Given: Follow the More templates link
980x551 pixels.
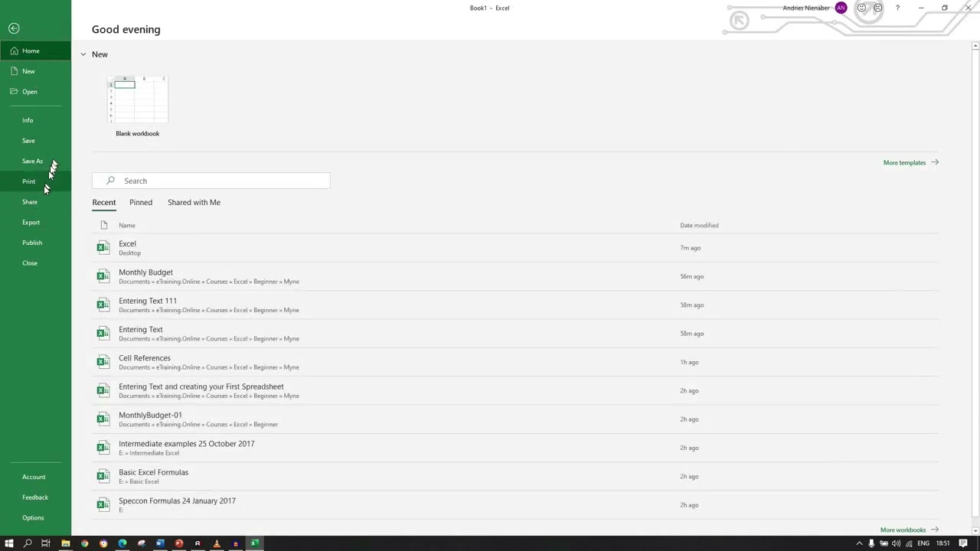Looking at the screenshot, I should pos(910,162).
